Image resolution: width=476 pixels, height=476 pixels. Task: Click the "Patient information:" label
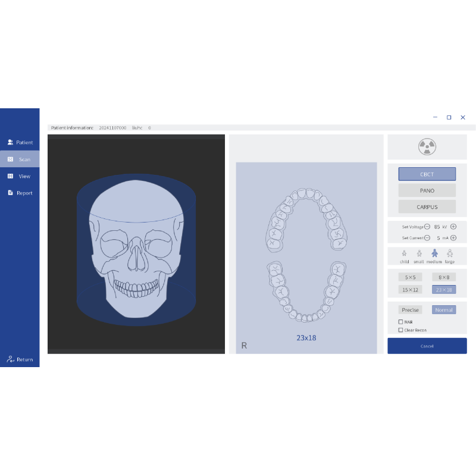coord(72,128)
